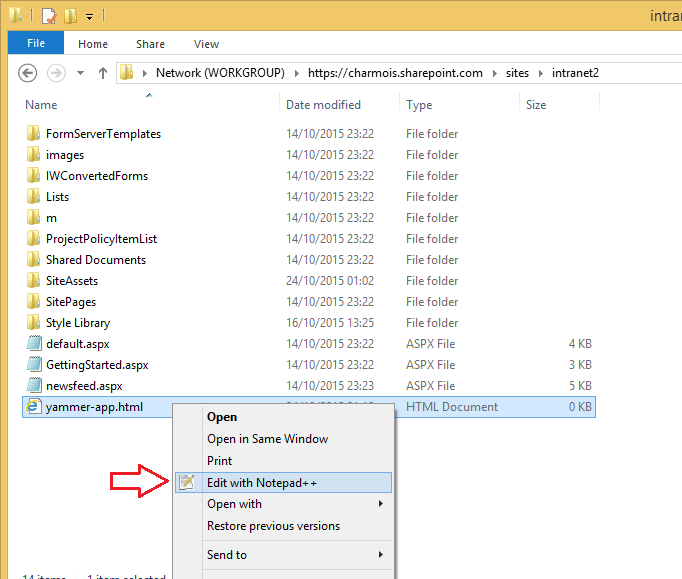Select the SitePages folder icon
The image size is (682, 579).
pos(33,301)
